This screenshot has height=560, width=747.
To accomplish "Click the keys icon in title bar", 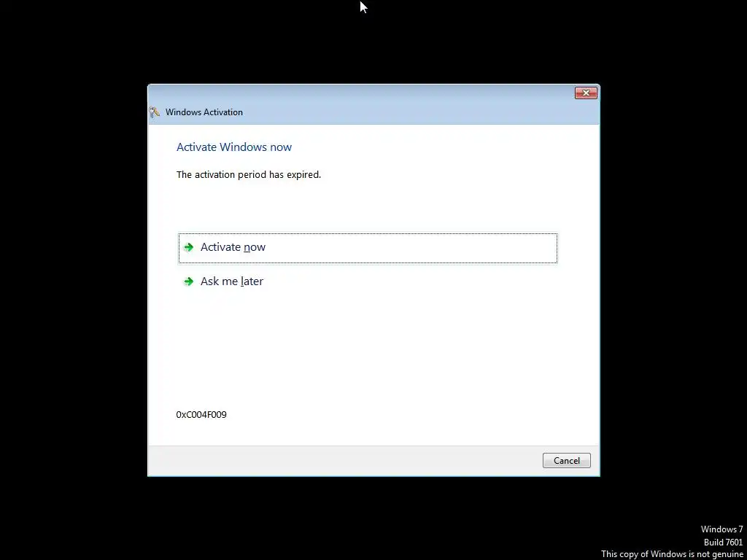I will pos(155,112).
